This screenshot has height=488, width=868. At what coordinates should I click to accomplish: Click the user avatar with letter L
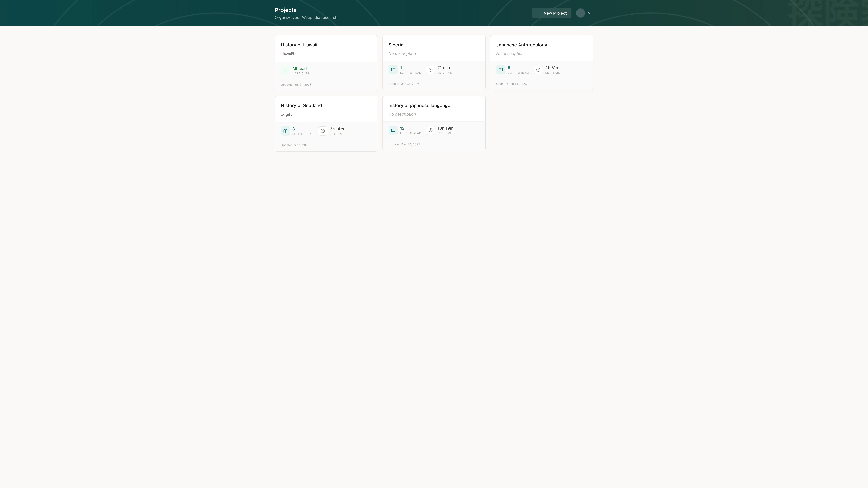click(580, 13)
